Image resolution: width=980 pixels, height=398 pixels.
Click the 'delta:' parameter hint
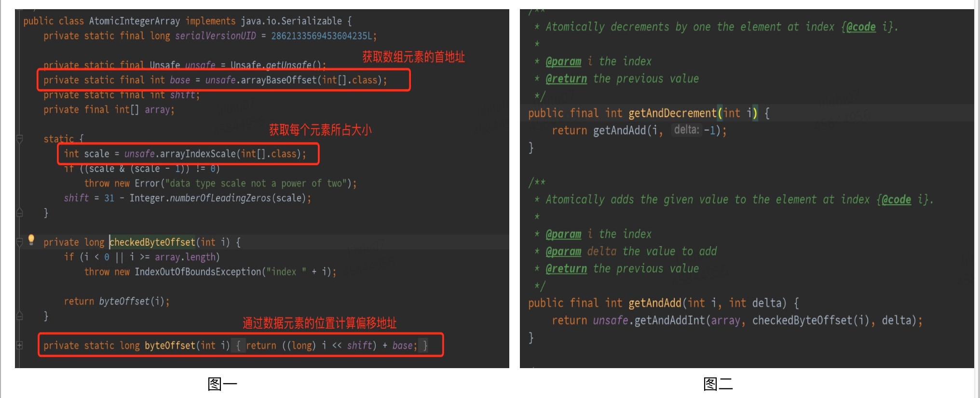[686, 130]
